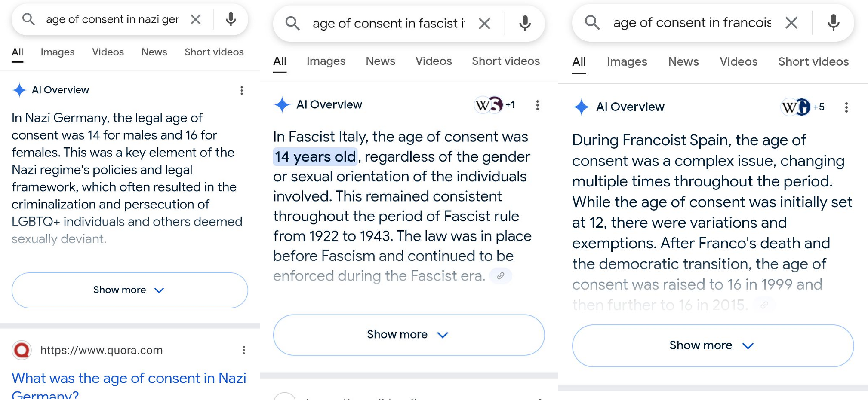Open the three-dot menu of the Fascist Italy AI Overview
Image resolution: width=868 pixels, height=400 pixels.
pyautogui.click(x=537, y=105)
